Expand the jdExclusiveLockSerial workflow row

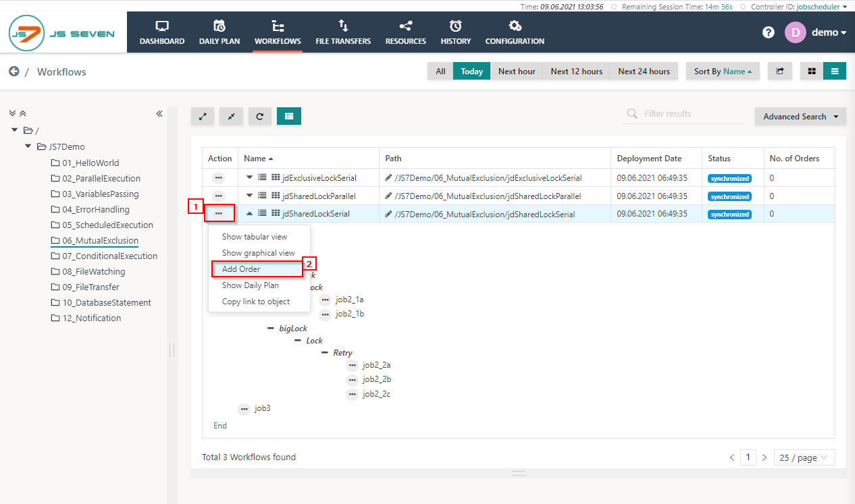pos(249,177)
